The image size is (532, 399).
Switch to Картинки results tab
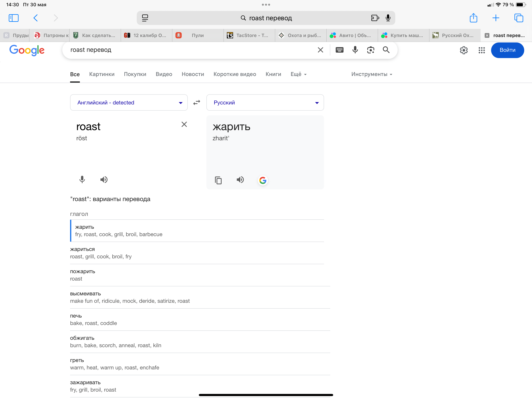click(102, 74)
